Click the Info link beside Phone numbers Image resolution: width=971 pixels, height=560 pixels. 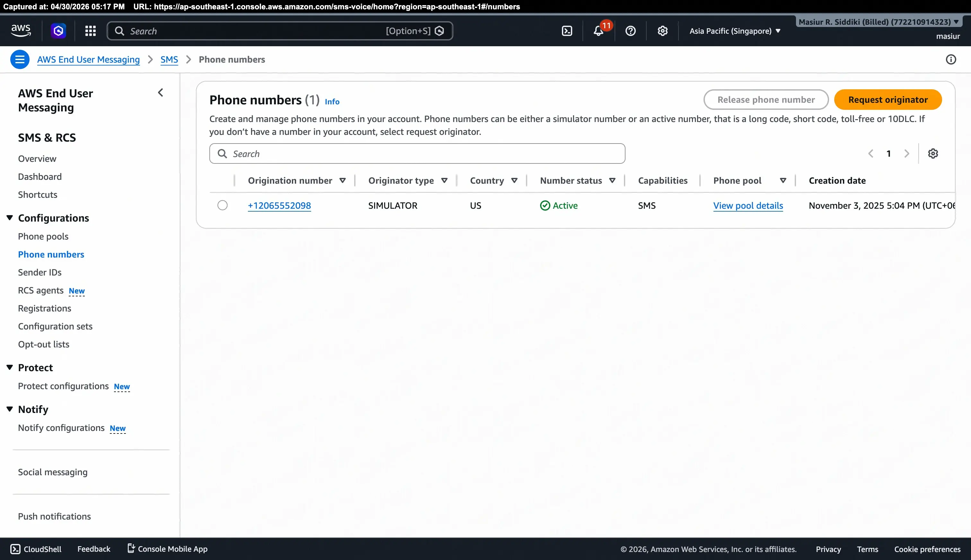(332, 101)
